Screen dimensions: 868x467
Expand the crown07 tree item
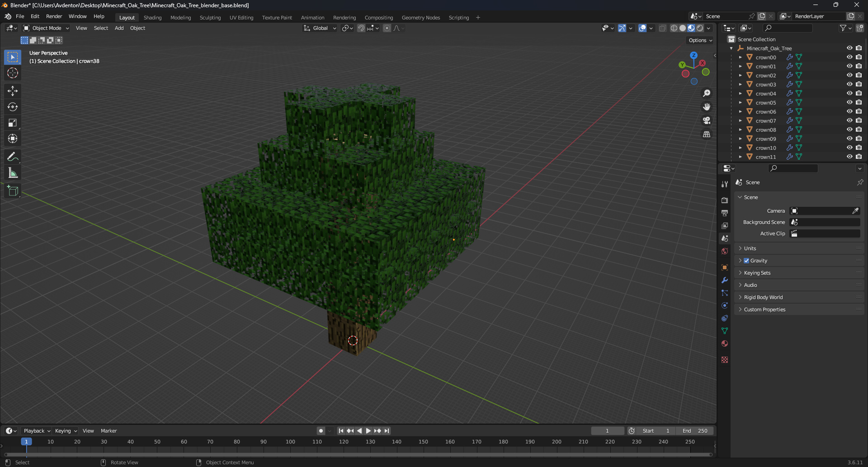(740, 120)
